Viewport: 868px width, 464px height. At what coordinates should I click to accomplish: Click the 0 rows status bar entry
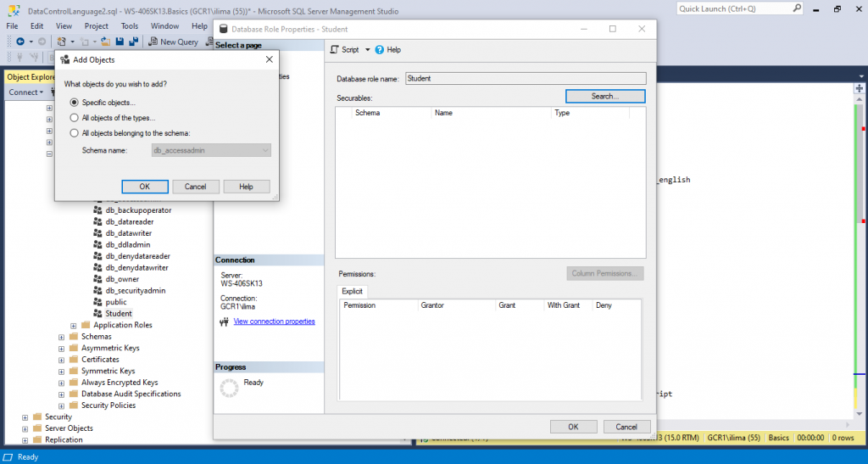(x=843, y=438)
